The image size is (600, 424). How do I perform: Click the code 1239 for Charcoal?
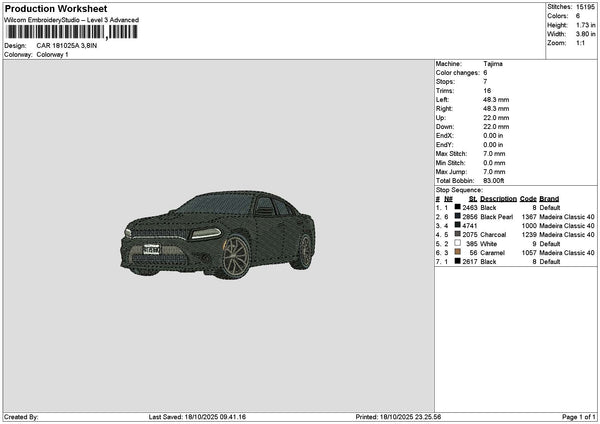529,235
